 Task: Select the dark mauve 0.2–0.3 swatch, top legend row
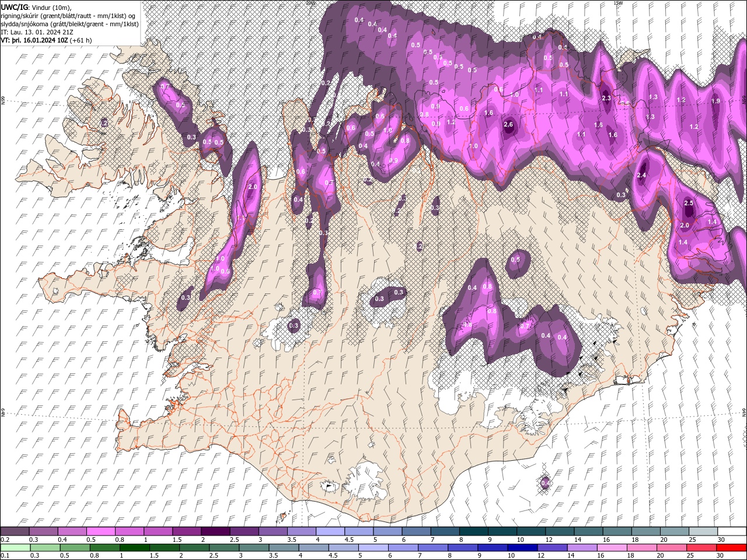[15, 531]
